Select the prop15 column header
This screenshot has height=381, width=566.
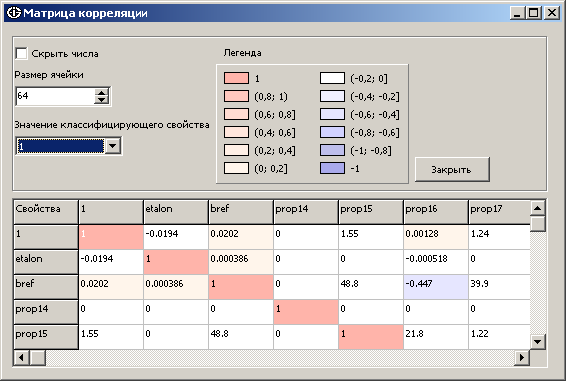tap(371, 212)
